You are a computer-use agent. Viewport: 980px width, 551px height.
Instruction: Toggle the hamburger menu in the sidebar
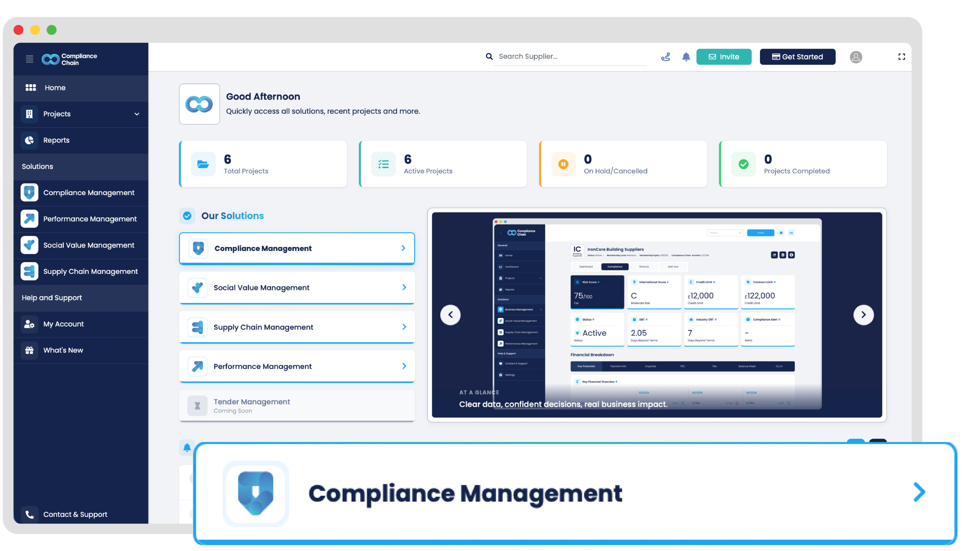pos(29,59)
